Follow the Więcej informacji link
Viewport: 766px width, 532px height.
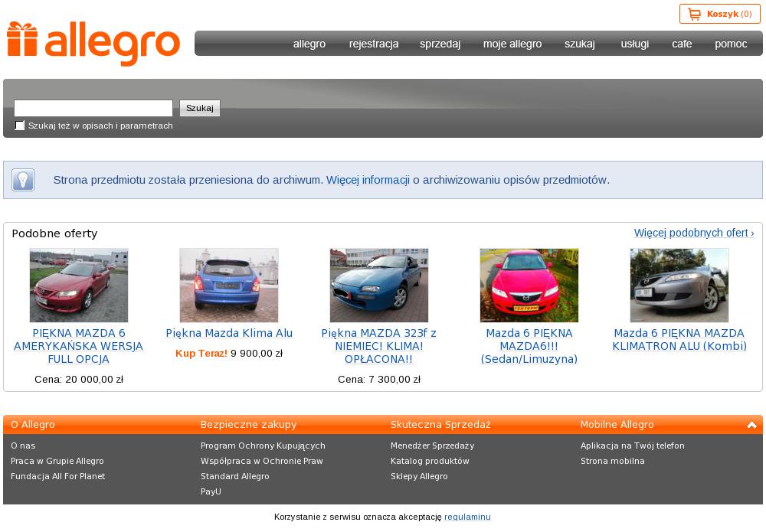pyautogui.click(x=368, y=180)
